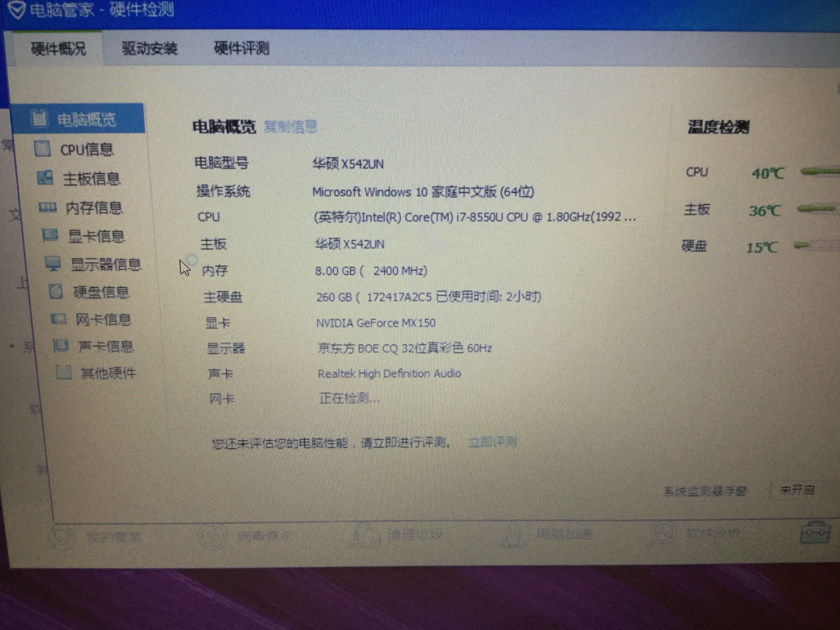Open the 驱动安装 tab

tap(150, 48)
